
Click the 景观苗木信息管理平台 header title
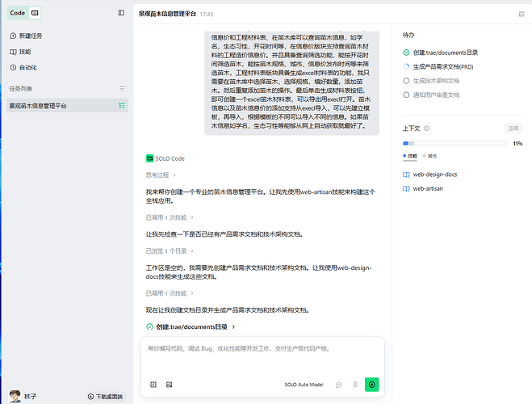(x=167, y=14)
